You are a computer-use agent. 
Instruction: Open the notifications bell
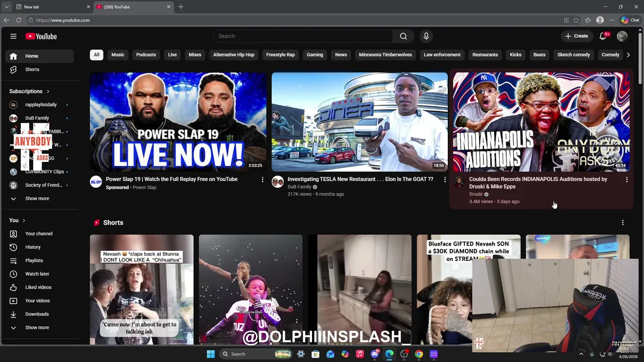[603, 36]
